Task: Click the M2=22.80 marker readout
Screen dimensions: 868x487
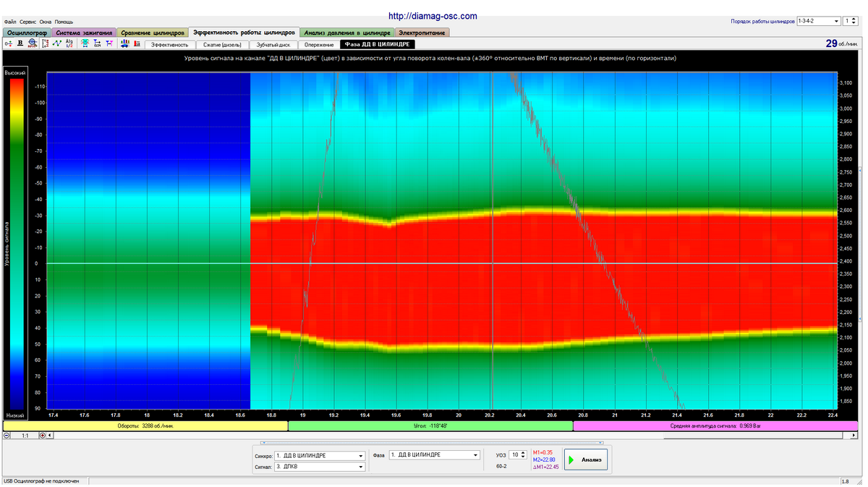Action: point(544,460)
